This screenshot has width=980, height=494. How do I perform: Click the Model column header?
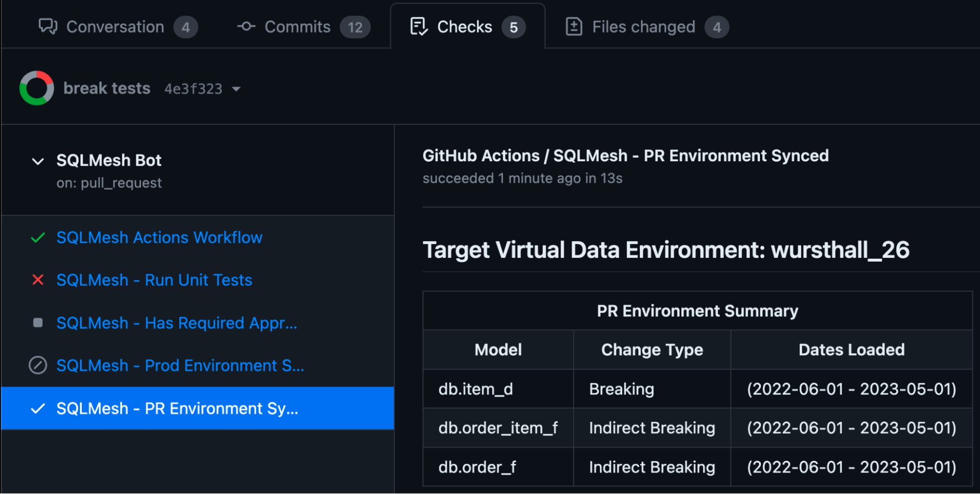(x=498, y=350)
